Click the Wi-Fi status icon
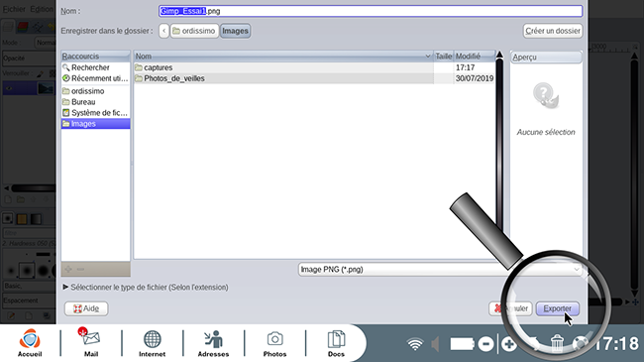 point(415,344)
